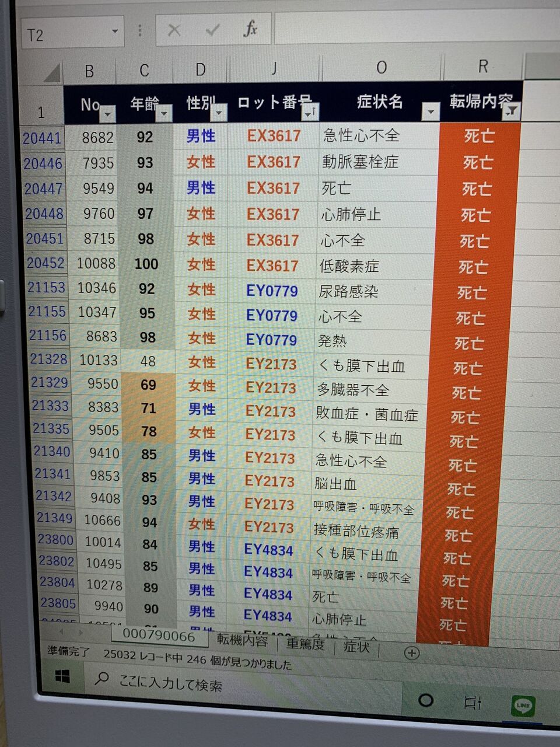Click lot EX3617 in row 20441
The height and width of the screenshot is (747, 560).
click(x=274, y=136)
